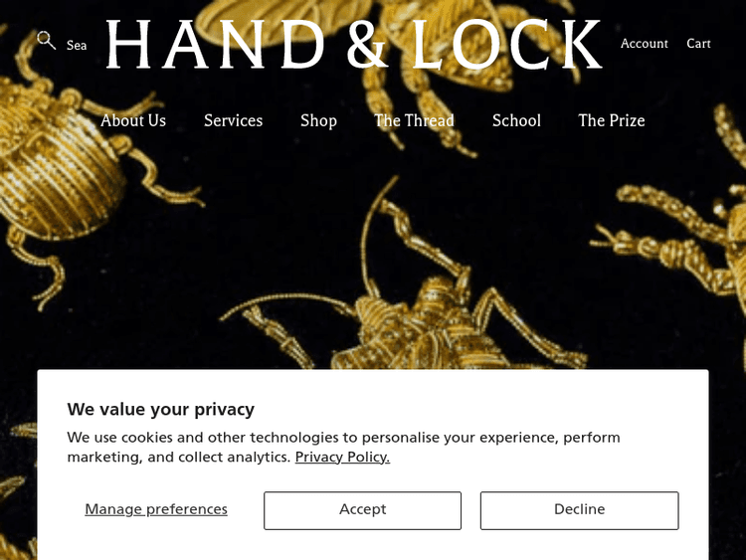Select The Prize navigation item
The width and height of the screenshot is (746, 560).
coord(612,120)
